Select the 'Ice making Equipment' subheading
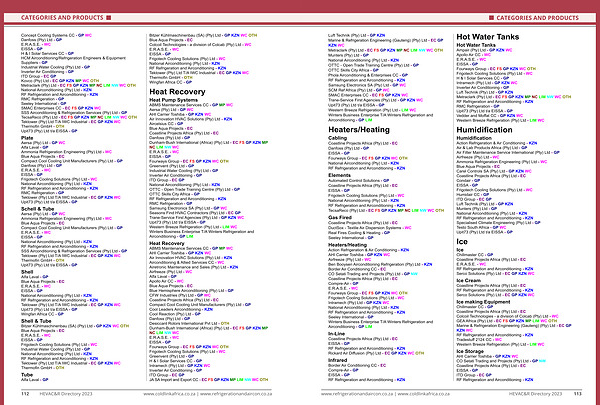Screen dimensions: 600x405 pyautogui.click(x=483, y=302)
